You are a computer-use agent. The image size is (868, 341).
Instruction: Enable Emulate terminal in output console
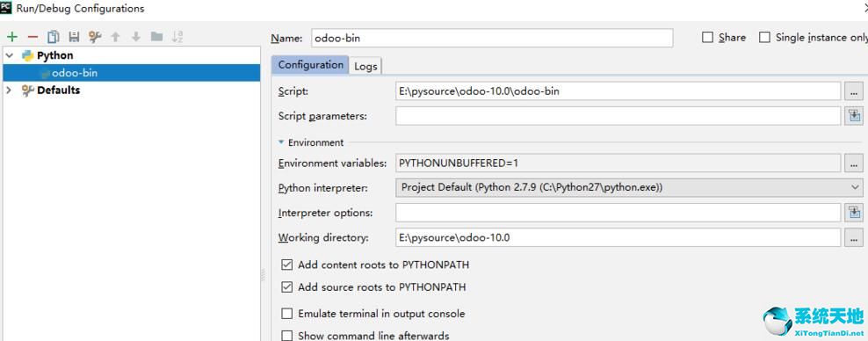286,314
